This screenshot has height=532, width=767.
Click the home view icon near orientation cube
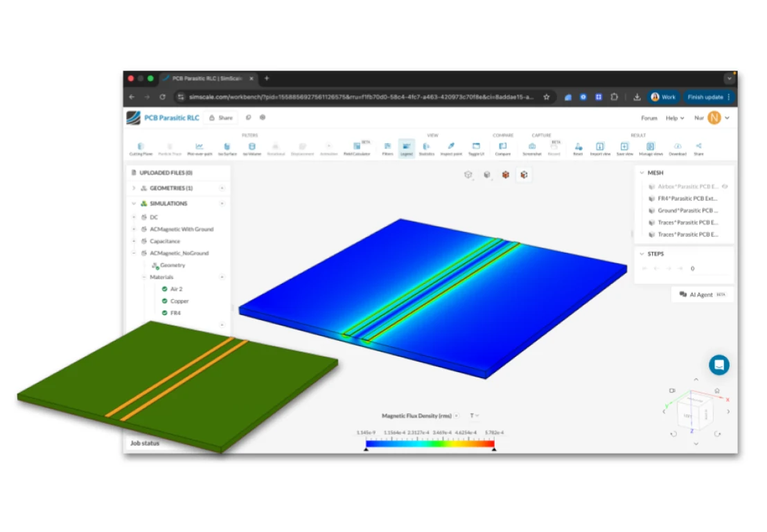click(717, 391)
